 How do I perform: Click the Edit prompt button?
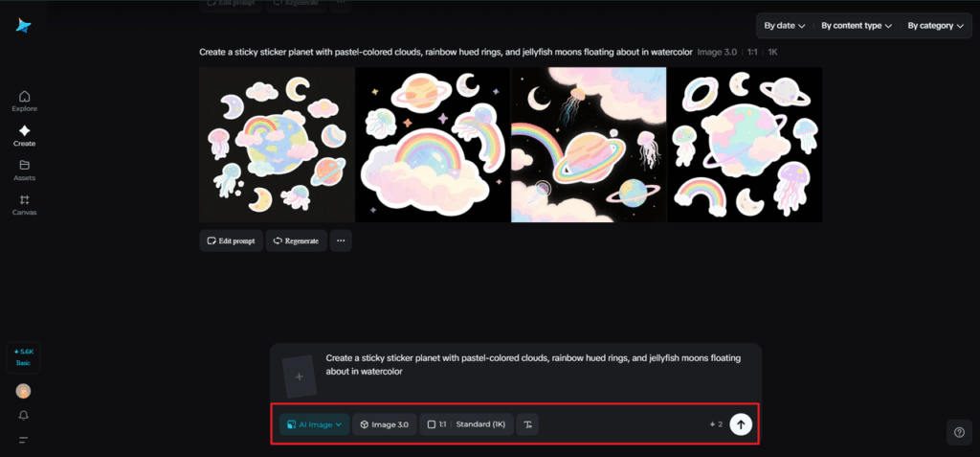pyautogui.click(x=230, y=240)
